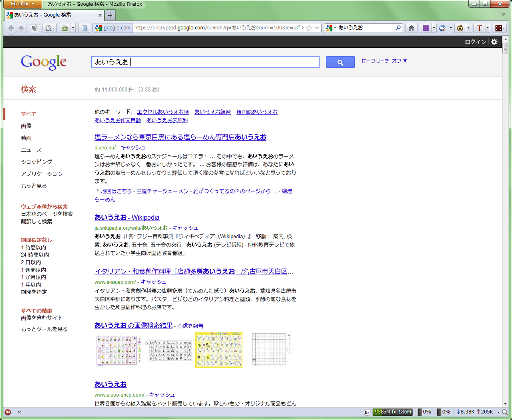This screenshot has width=512, height=420.
Task: Click the vertical scrollbar down arrow
Action: pyautogui.click(x=505, y=404)
